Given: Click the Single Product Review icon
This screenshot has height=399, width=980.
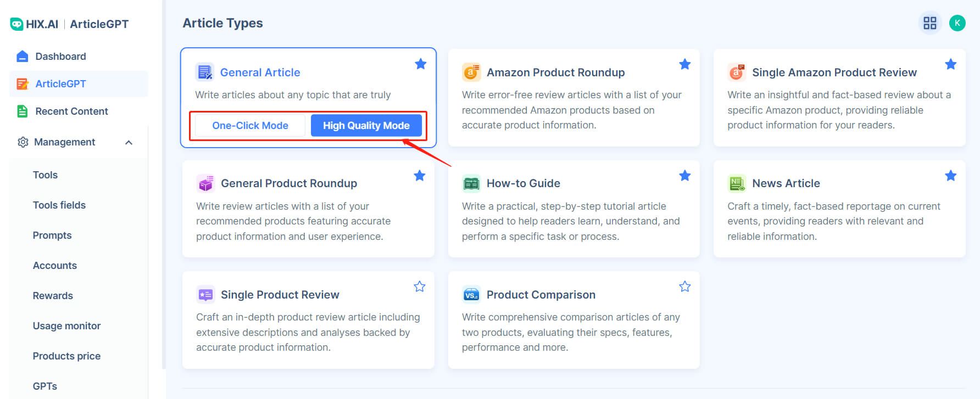Looking at the screenshot, I should coord(205,295).
